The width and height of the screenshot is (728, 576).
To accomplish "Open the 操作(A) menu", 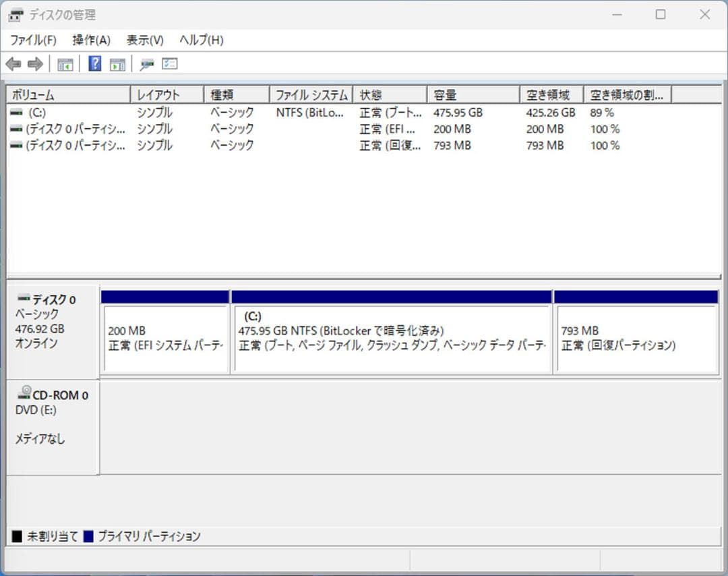I will tap(91, 40).
